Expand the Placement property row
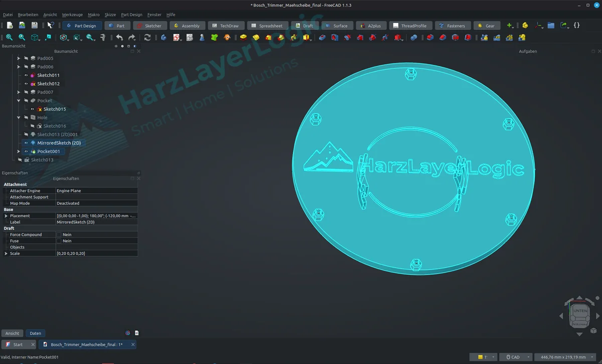The image size is (602, 364). [x=6, y=216]
